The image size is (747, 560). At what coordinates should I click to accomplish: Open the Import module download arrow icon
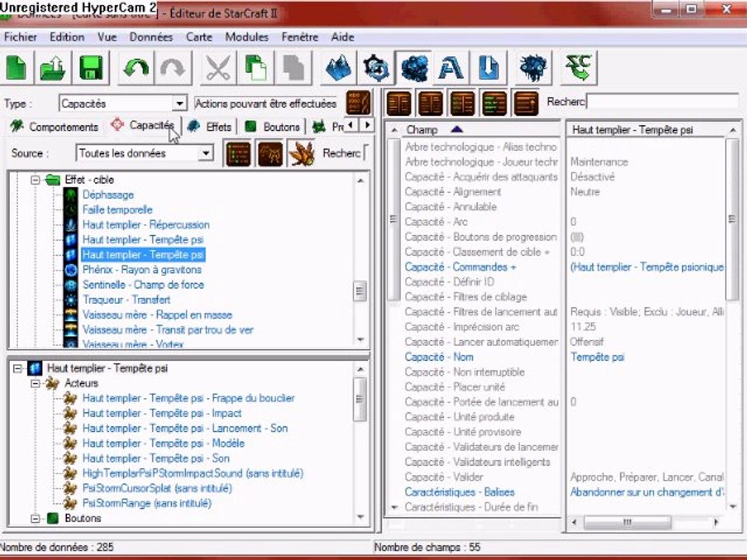pos(489,68)
